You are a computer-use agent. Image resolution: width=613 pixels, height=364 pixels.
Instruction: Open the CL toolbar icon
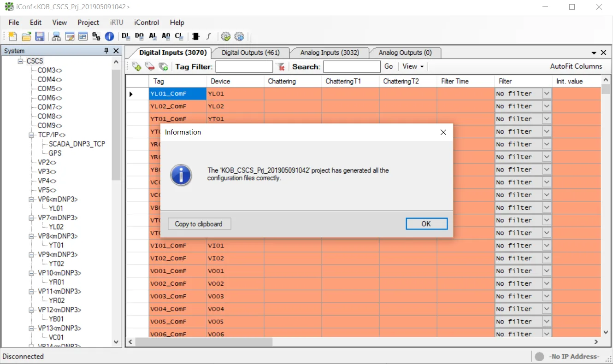[179, 36]
